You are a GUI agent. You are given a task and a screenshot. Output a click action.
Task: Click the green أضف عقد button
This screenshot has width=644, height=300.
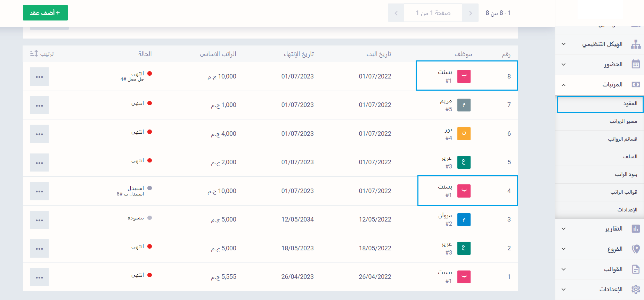(x=45, y=13)
